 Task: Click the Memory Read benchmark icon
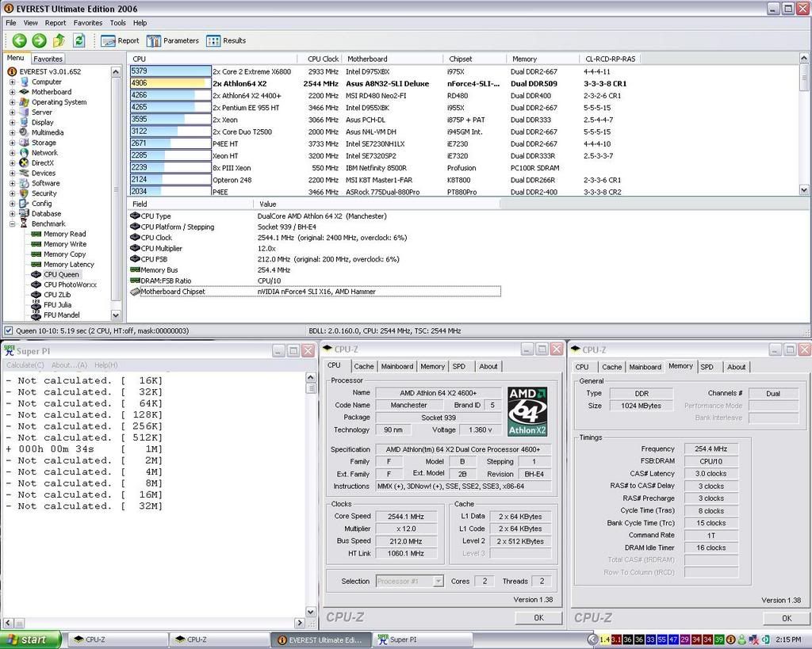[36, 234]
